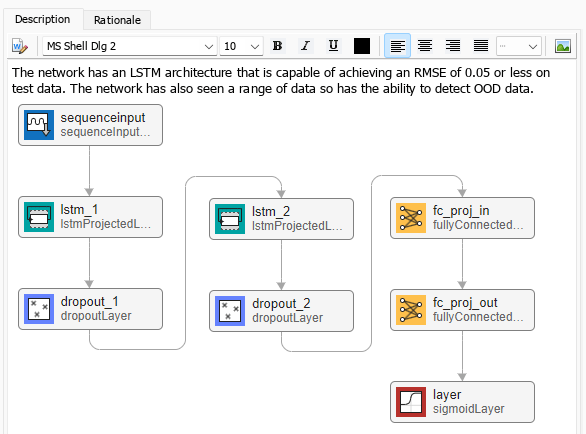This screenshot has height=434, width=586.
Task: Toggle Italic formatting button
Action: (305, 46)
